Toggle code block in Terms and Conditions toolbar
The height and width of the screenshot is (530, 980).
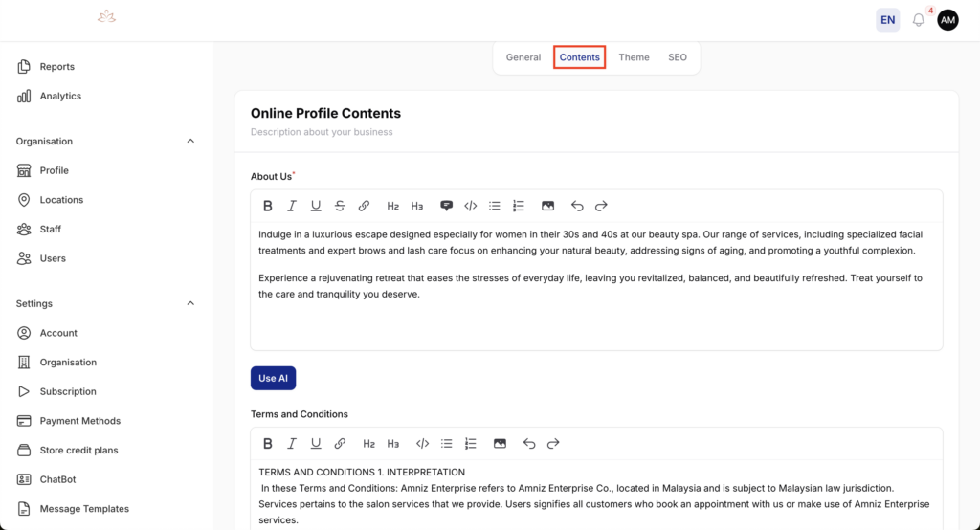422,444
